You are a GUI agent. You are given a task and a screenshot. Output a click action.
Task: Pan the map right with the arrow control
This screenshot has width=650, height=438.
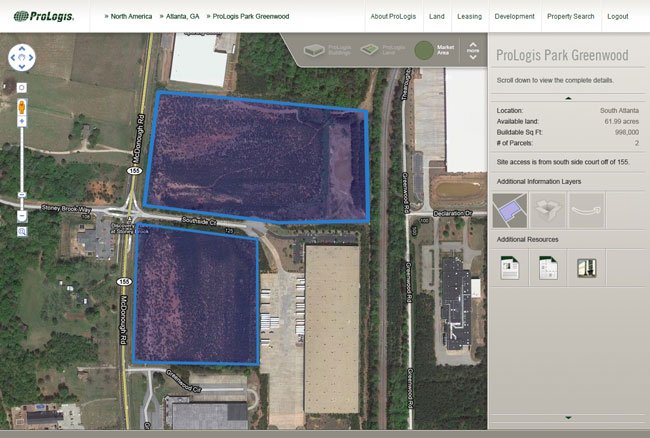tap(31, 58)
